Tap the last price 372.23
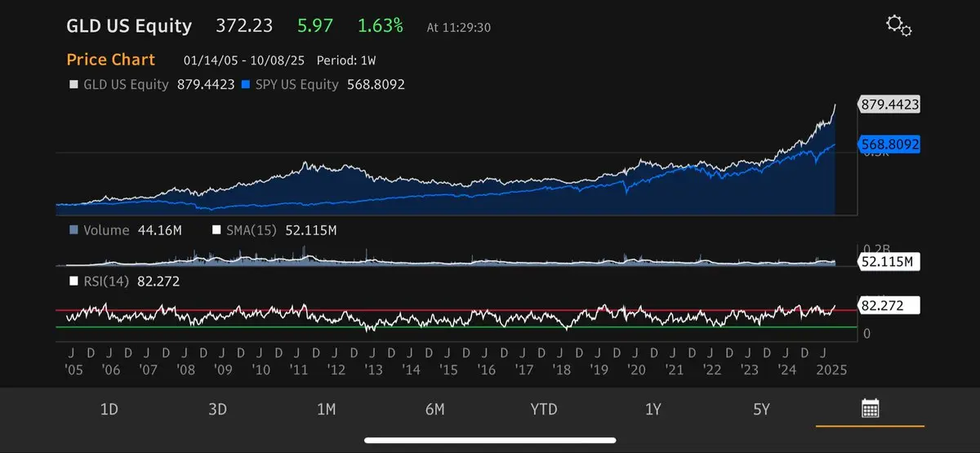980x453 pixels. click(x=244, y=26)
